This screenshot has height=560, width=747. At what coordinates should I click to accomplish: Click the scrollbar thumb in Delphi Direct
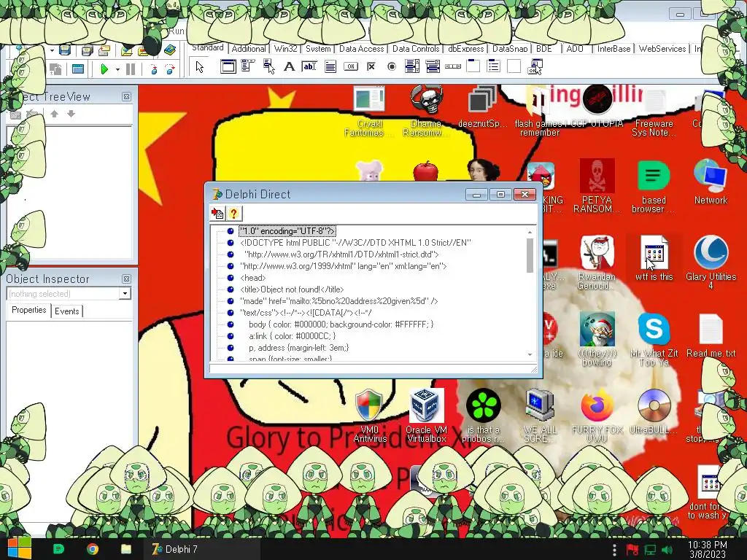[x=530, y=256]
